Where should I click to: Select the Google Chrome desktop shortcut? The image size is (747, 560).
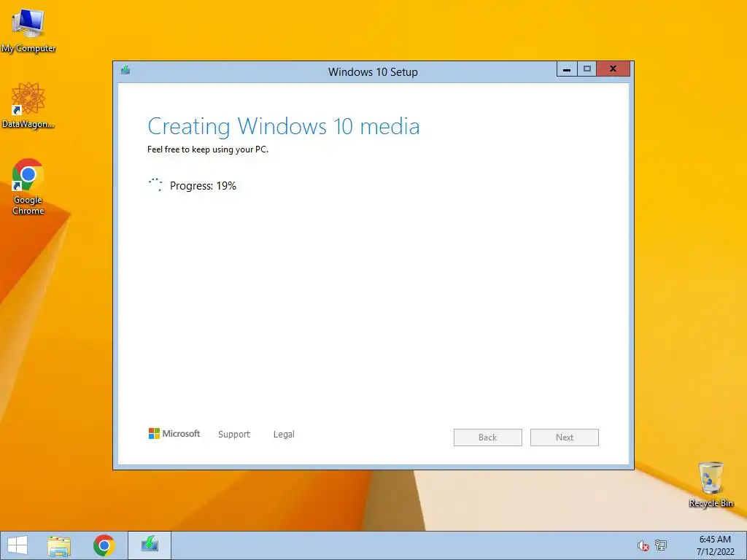point(28,187)
